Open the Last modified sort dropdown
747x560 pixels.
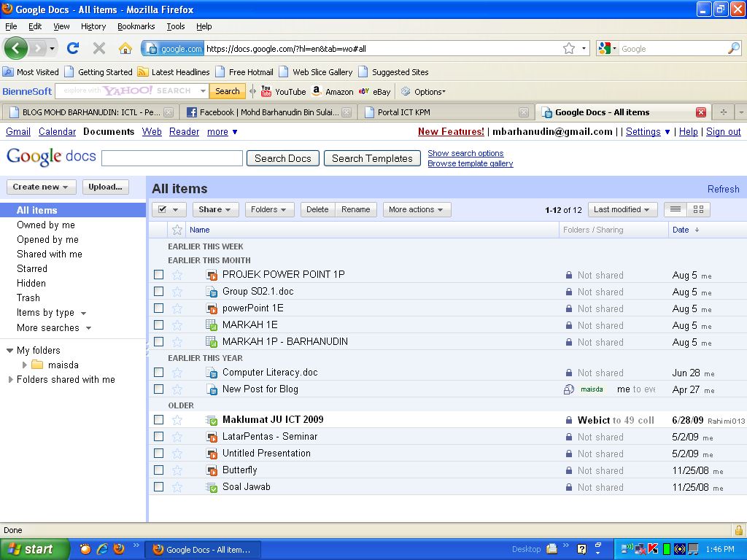coord(622,209)
